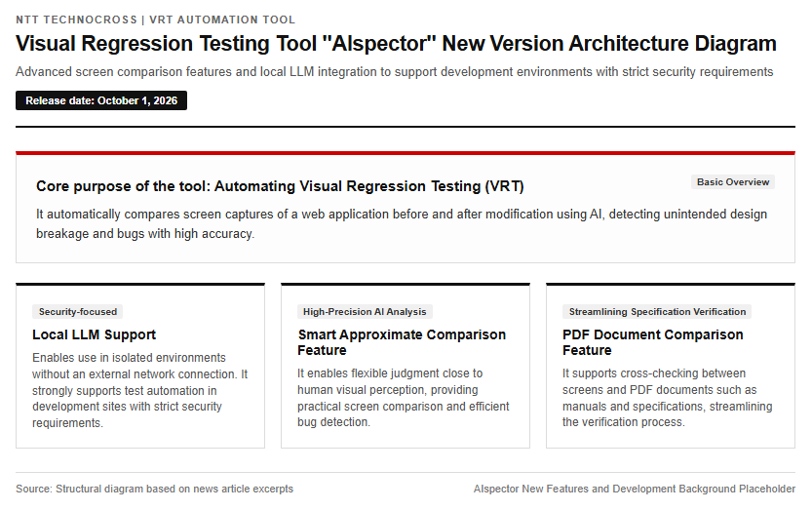
Task: Click the Source structural diagram footer note
Action: point(154,489)
